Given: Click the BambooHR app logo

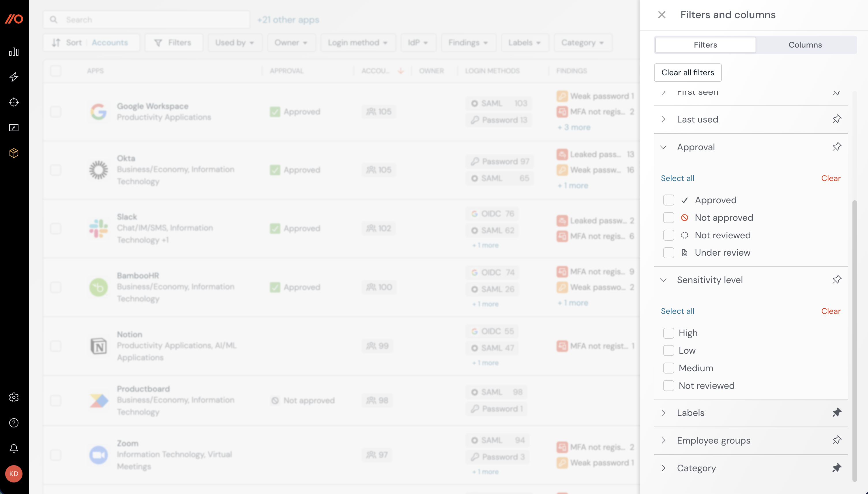Looking at the screenshot, I should click(x=98, y=287).
